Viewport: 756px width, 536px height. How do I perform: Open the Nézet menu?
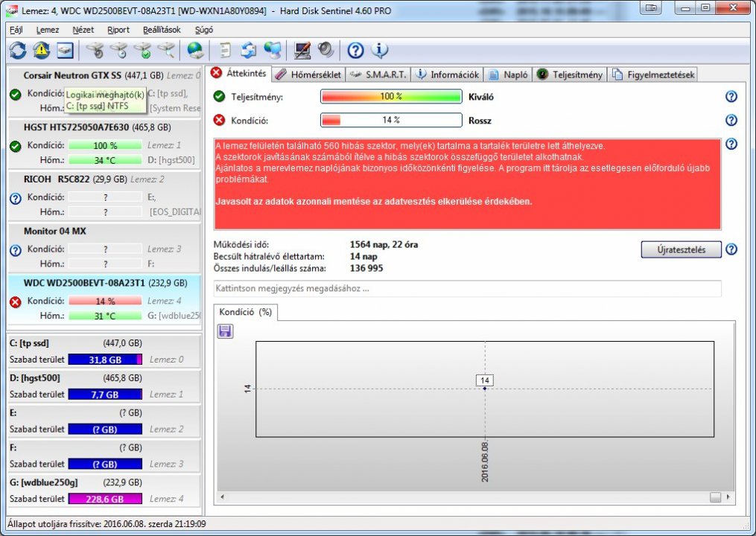point(83,30)
